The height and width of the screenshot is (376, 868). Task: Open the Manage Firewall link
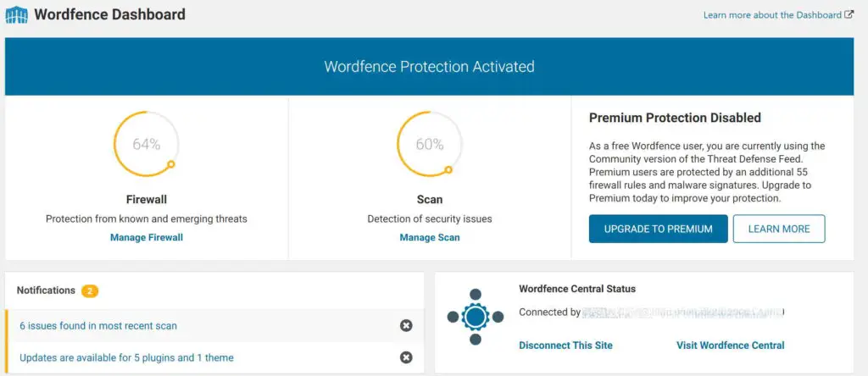coord(146,237)
